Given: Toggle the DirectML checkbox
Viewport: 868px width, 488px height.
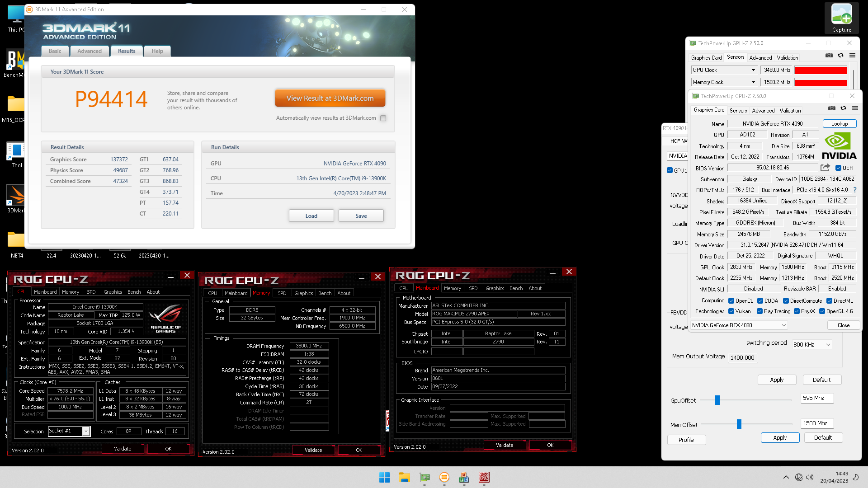Looking at the screenshot, I should point(829,300).
